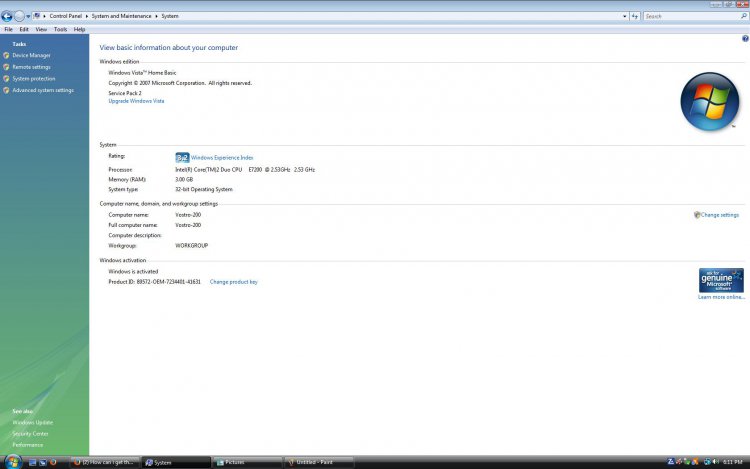
Task: Click the network tray icon
Action: tap(707, 462)
